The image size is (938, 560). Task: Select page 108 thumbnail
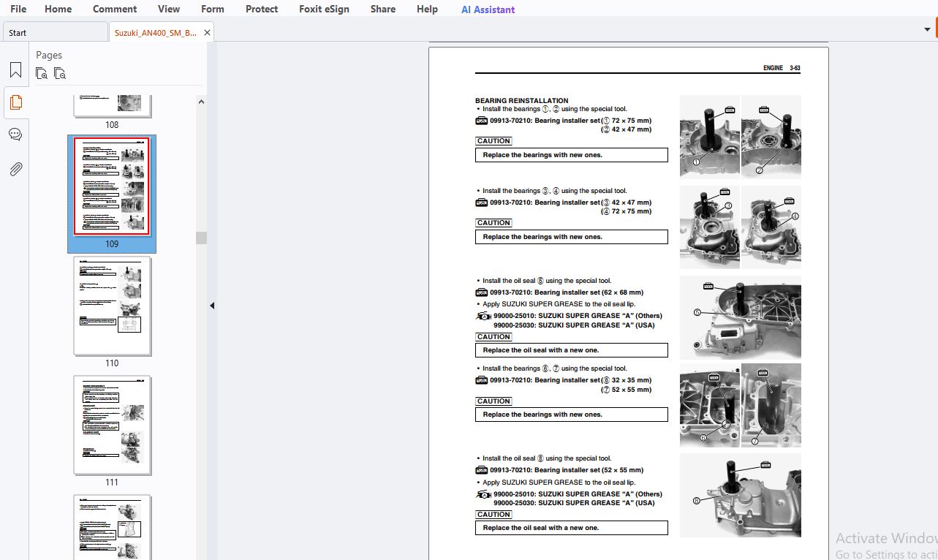[112, 105]
